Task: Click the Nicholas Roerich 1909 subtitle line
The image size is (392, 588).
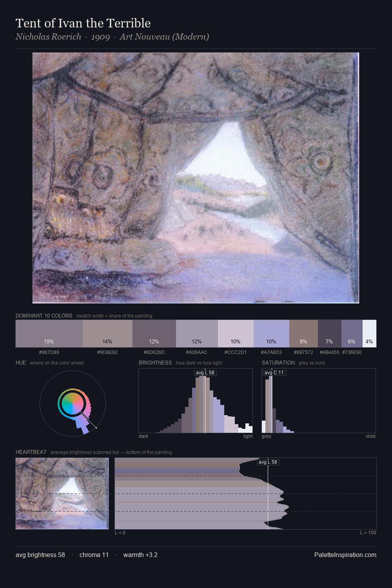Action: tap(112, 37)
